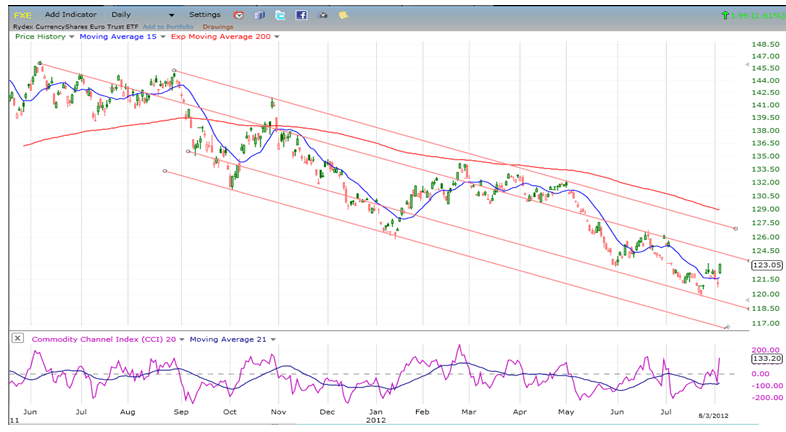Click the yellow sticky note icon

344,16
